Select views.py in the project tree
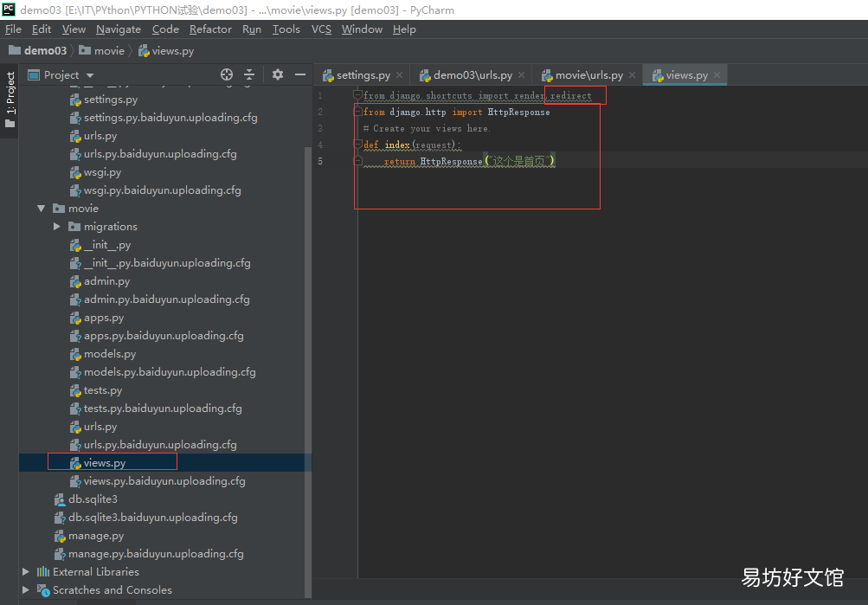868x605 pixels. coord(98,463)
